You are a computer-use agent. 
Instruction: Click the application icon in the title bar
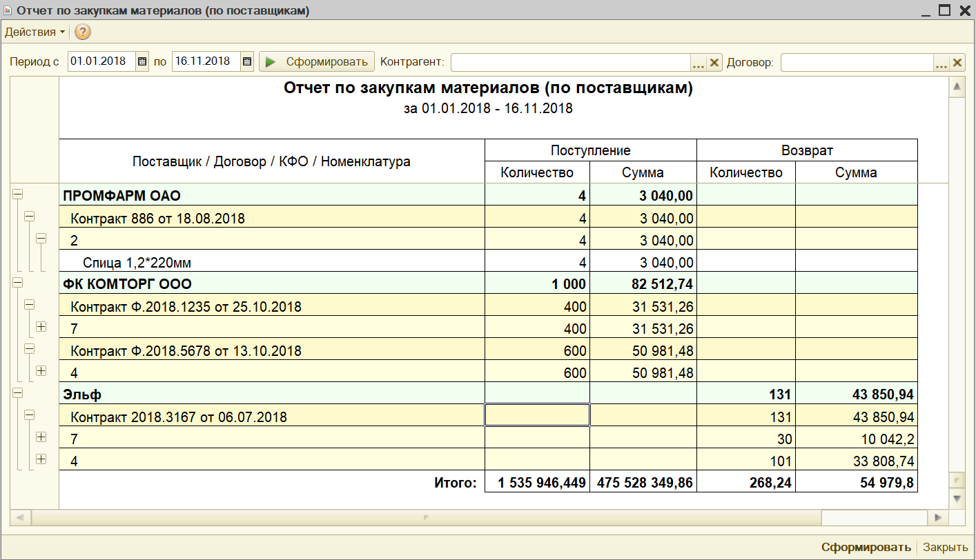pyautogui.click(x=8, y=10)
